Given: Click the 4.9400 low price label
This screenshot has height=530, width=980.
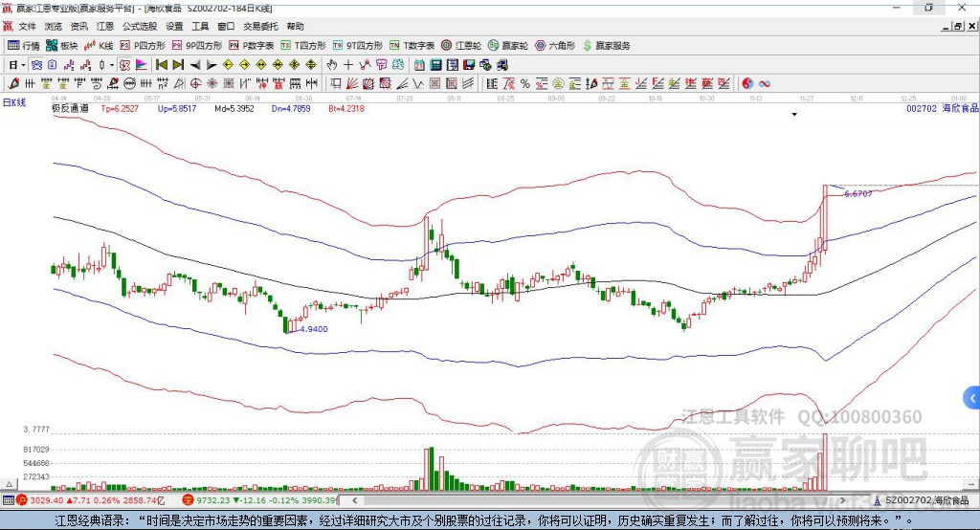Looking at the screenshot, I should [314, 329].
